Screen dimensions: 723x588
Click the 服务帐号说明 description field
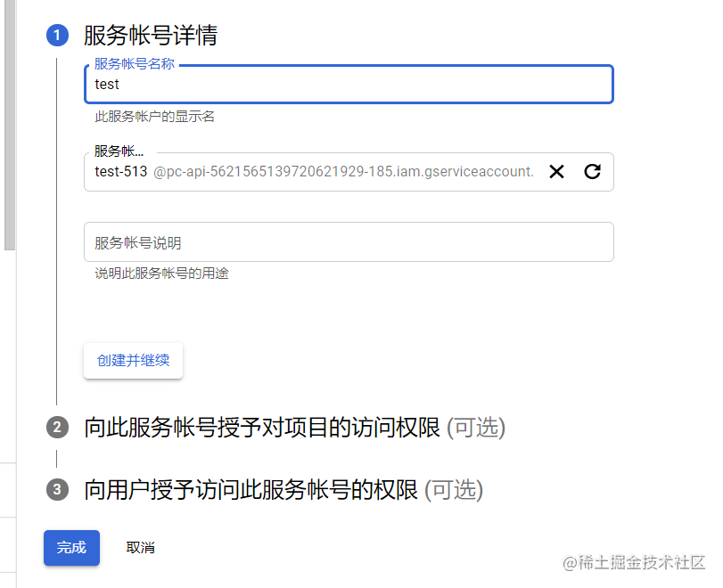pyautogui.click(x=349, y=242)
